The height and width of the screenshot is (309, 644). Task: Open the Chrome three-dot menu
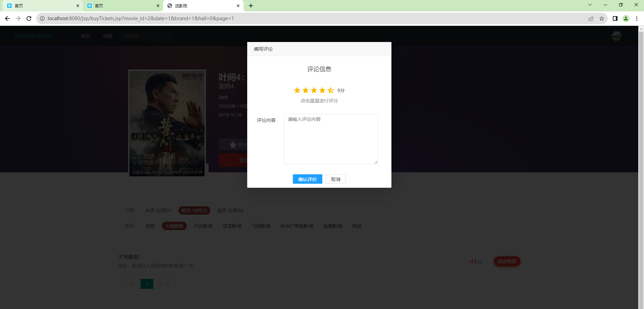click(x=637, y=18)
